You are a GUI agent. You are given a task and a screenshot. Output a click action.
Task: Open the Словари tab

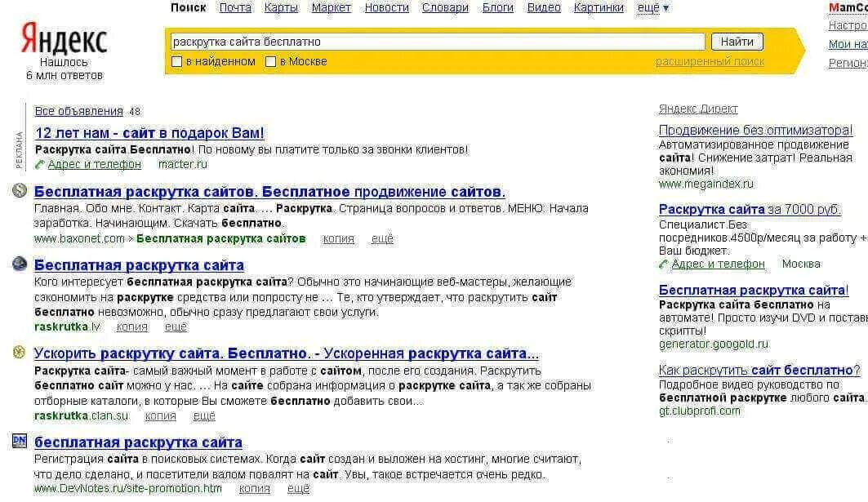click(x=445, y=7)
